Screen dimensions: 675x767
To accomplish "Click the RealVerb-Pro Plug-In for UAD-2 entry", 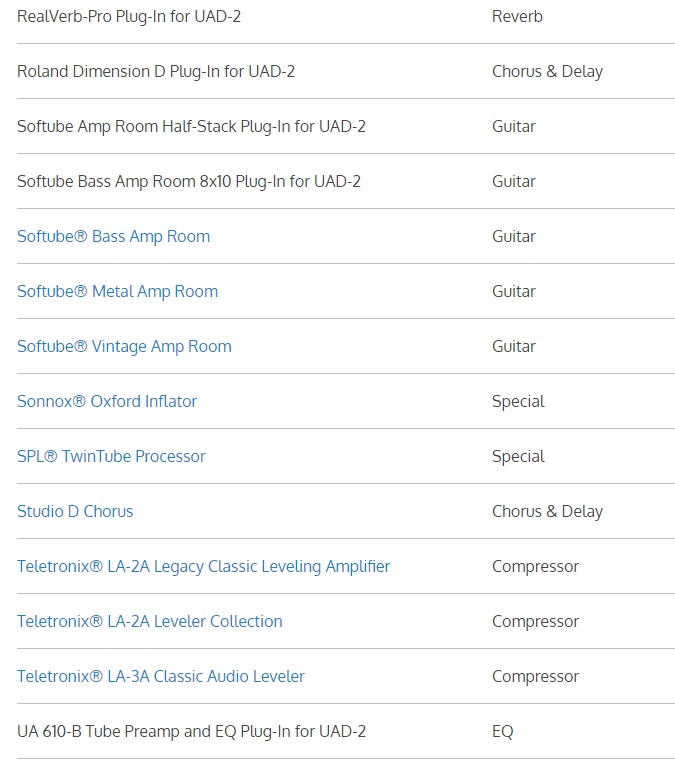I will pos(129,17).
